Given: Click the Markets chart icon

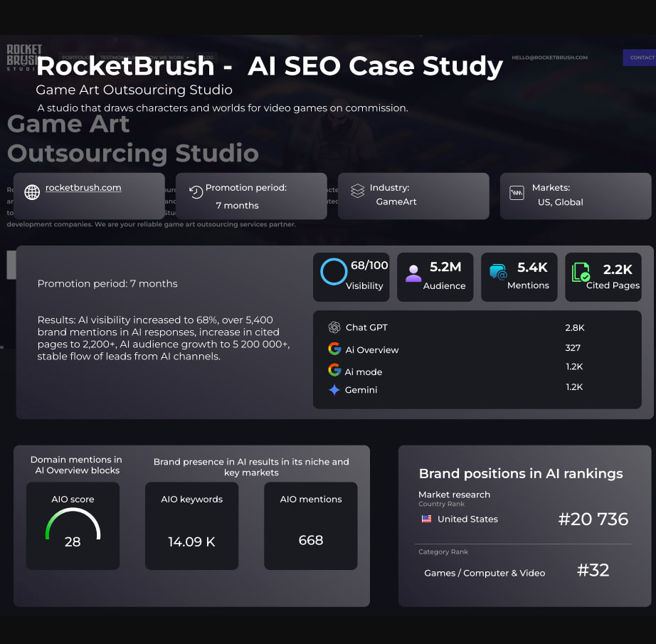Looking at the screenshot, I should pos(517,193).
